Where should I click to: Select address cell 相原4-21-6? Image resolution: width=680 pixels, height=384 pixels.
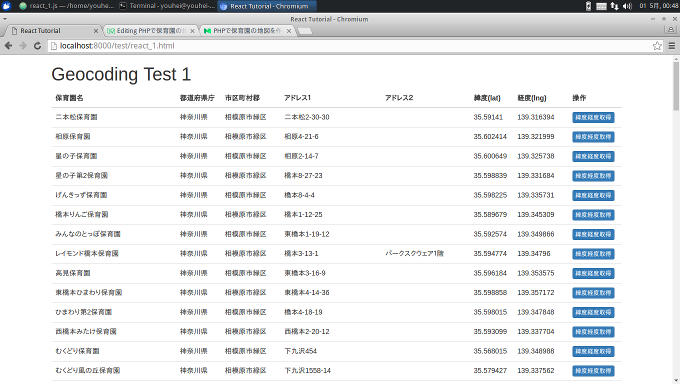coord(301,137)
